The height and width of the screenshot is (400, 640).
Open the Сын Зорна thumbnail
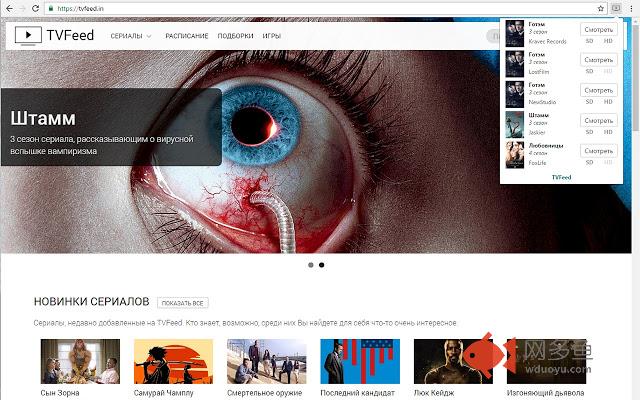click(80, 361)
